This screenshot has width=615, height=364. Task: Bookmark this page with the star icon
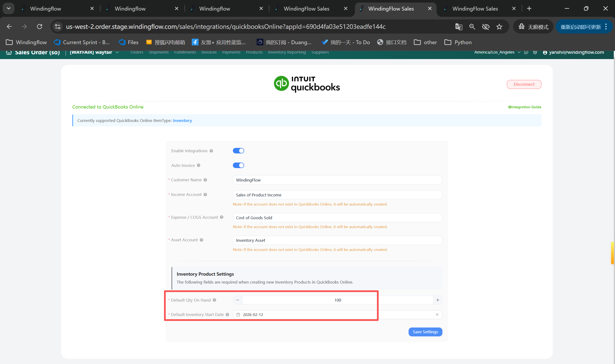[499, 26]
